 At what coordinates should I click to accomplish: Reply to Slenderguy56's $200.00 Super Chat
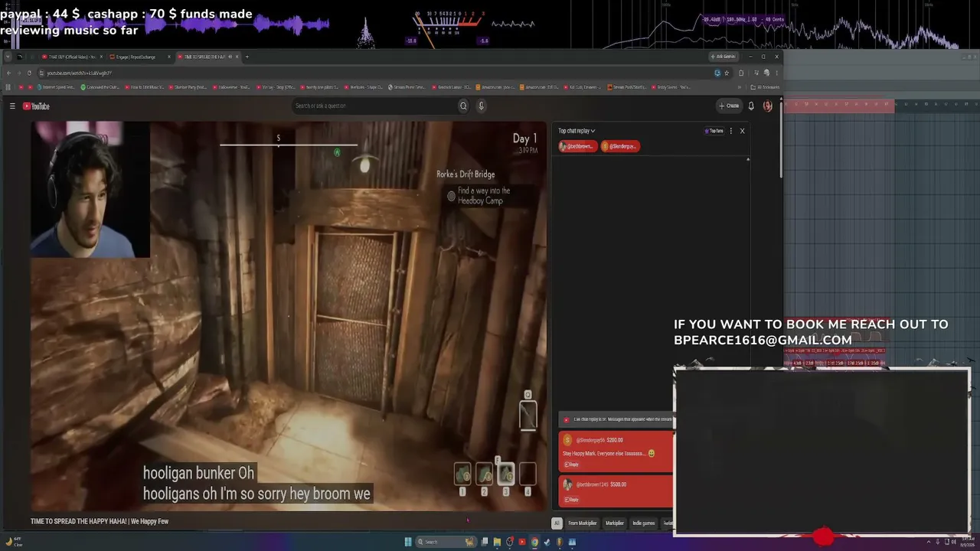click(x=572, y=465)
